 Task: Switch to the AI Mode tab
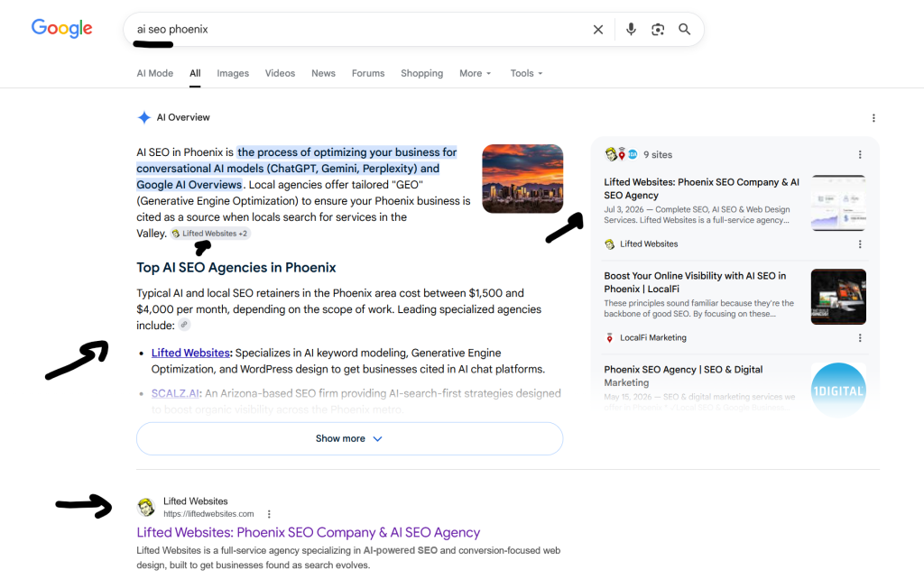tap(155, 73)
